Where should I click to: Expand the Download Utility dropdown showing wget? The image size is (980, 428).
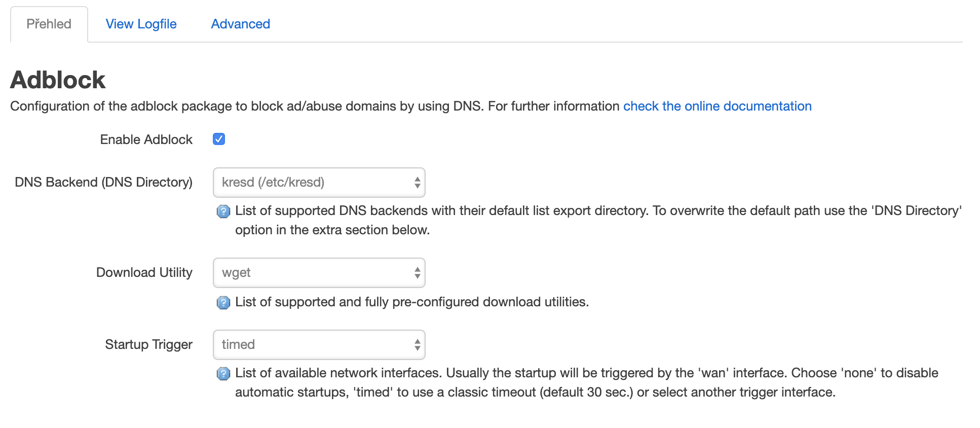pos(319,273)
